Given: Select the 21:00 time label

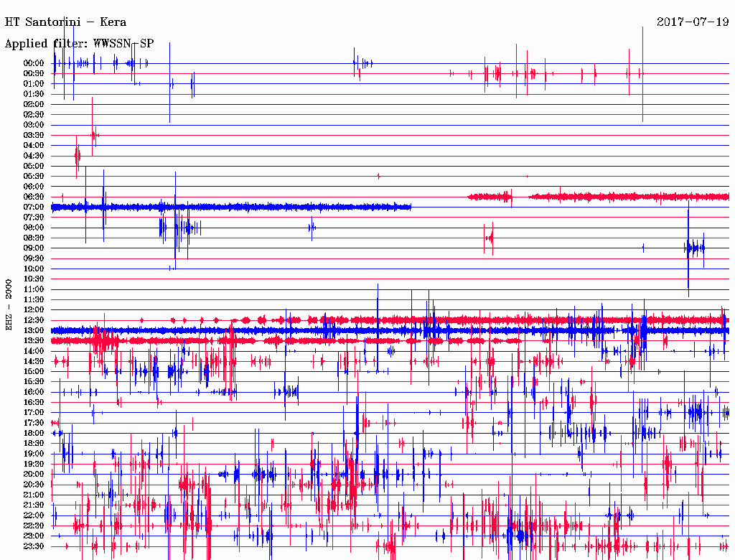Looking at the screenshot, I should tap(34, 495).
